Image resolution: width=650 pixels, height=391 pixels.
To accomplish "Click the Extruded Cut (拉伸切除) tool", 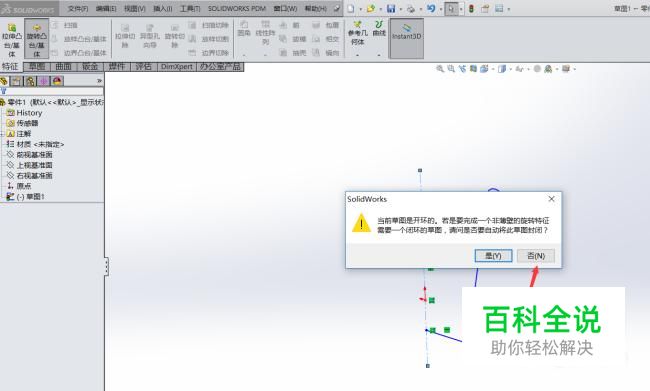I will click(125, 36).
